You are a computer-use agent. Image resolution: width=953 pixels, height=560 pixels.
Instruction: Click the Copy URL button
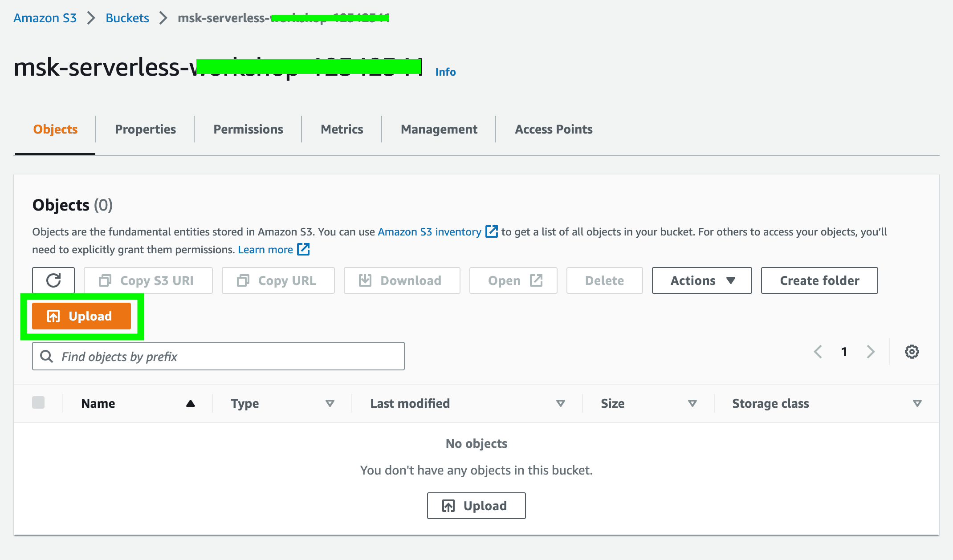(x=278, y=280)
